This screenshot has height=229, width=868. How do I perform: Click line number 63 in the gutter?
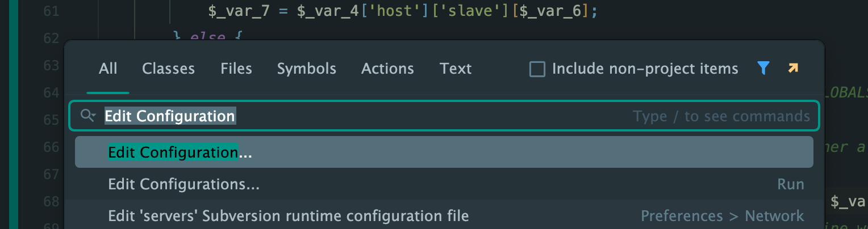51,66
